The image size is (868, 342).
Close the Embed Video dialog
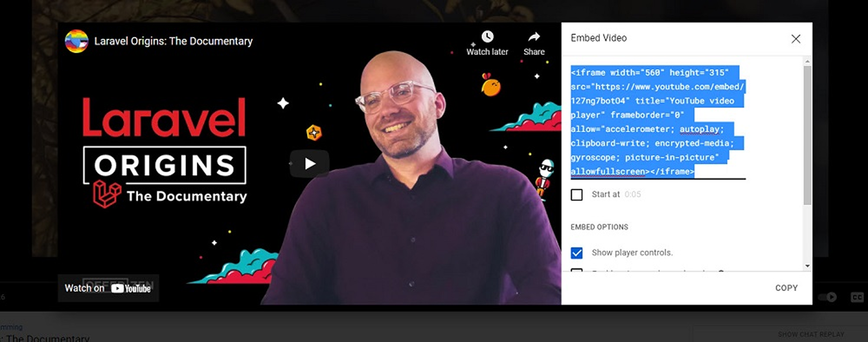796,39
